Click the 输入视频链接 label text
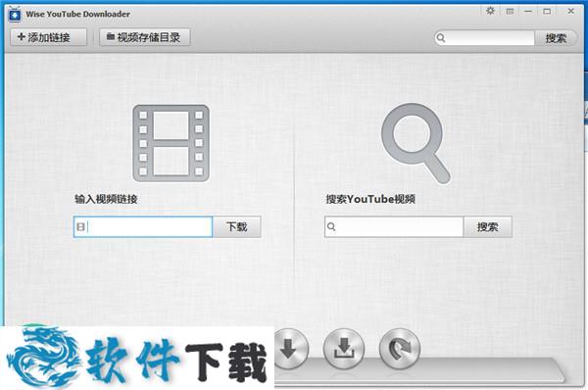The image size is (588, 390). coord(106,199)
